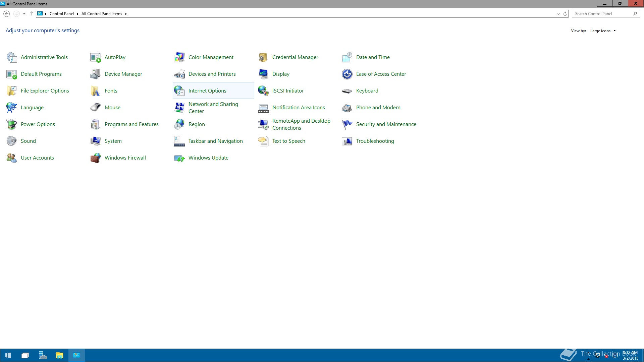Open the Windows Start button
This screenshot has width=644, height=362.
pyautogui.click(x=8, y=355)
